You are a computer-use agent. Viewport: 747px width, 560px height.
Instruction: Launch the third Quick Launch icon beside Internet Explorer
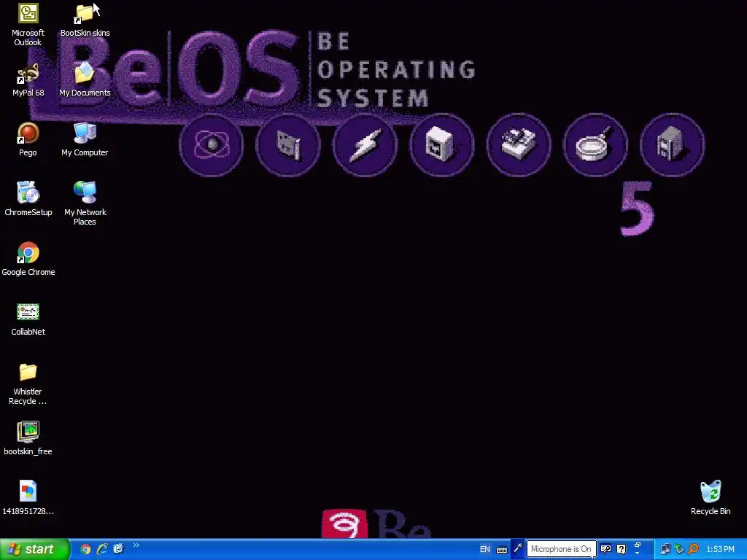pos(118,549)
